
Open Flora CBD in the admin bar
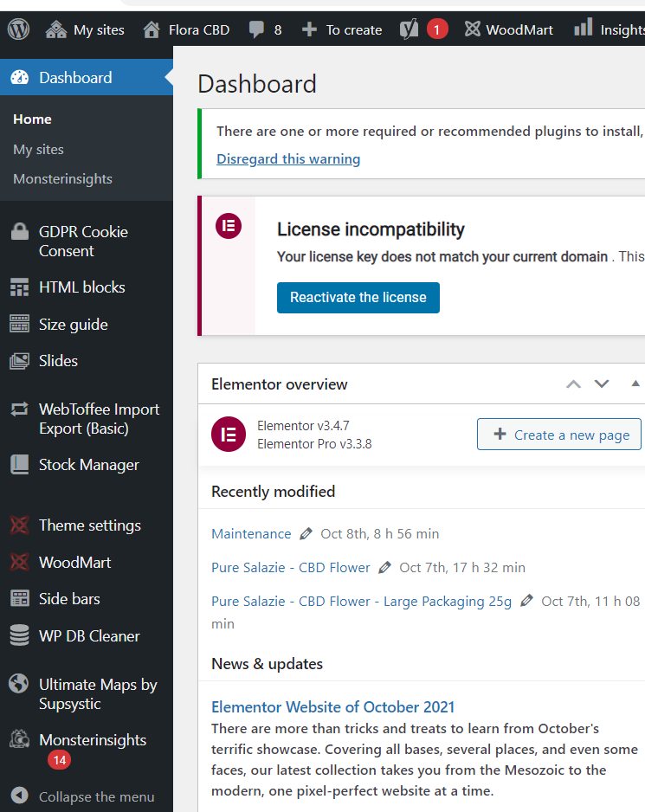click(x=199, y=30)
